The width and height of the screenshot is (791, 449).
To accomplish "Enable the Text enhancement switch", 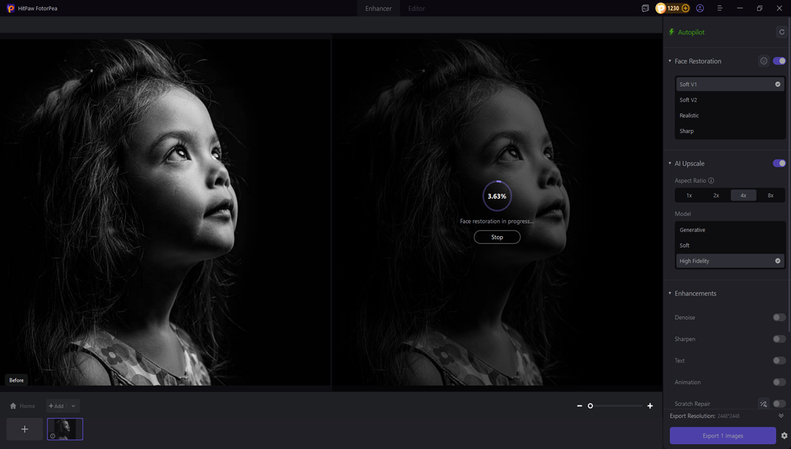I will coord(779,361).
